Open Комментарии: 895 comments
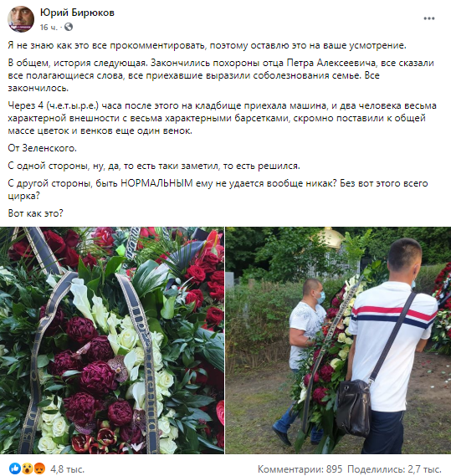451x476 pixels. coord(300,469)
